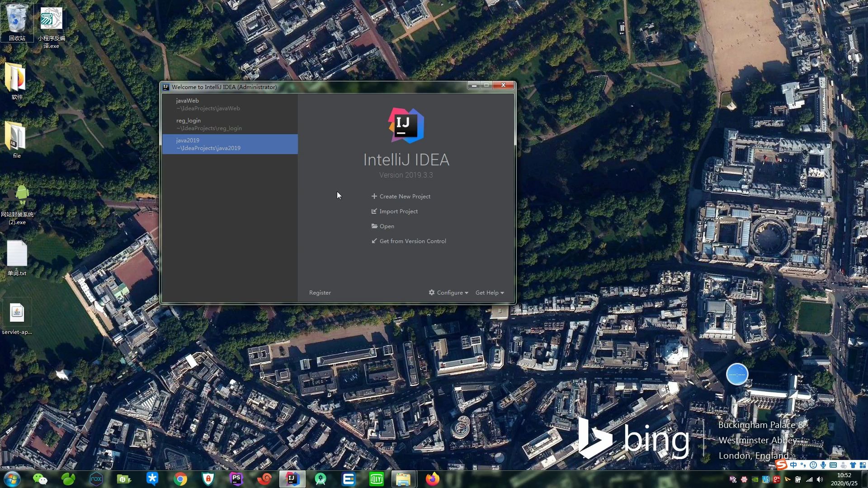
Task: Click the IntelliJ IDEA logo
Action: [406, 126]
